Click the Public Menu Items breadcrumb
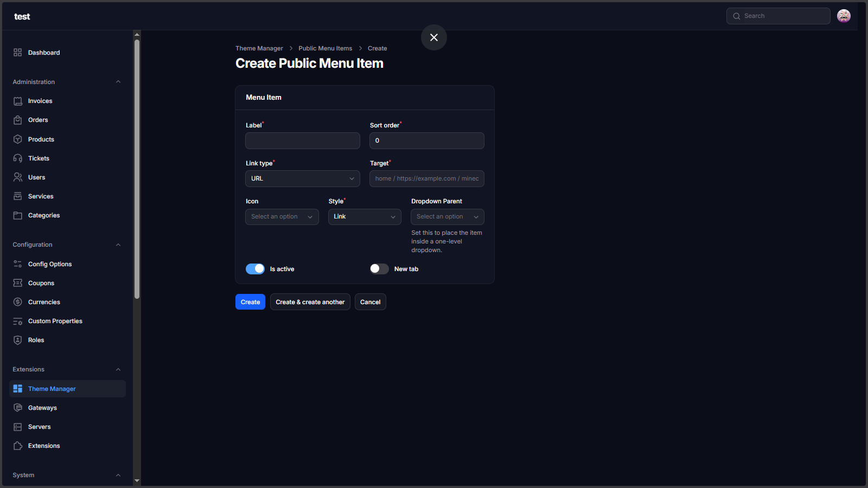The width and height of the screenshot is (868, 488). coord(325,48)
